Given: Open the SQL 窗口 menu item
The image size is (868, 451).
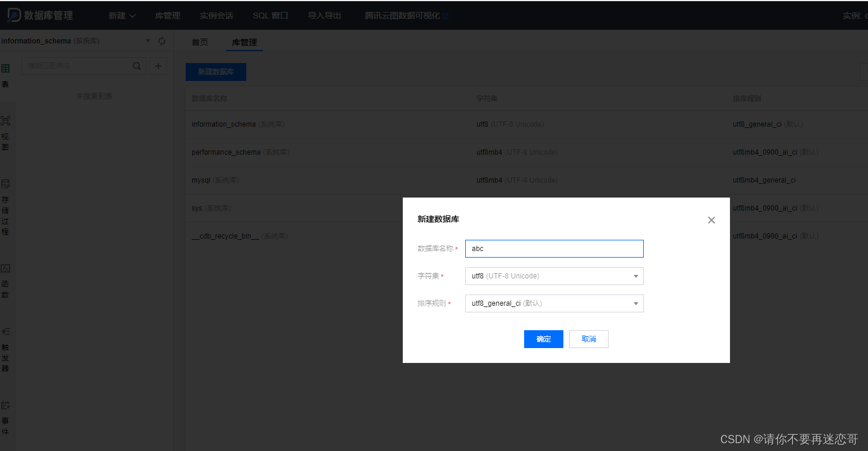Looking at the screenshot, I should click(270, 15).
